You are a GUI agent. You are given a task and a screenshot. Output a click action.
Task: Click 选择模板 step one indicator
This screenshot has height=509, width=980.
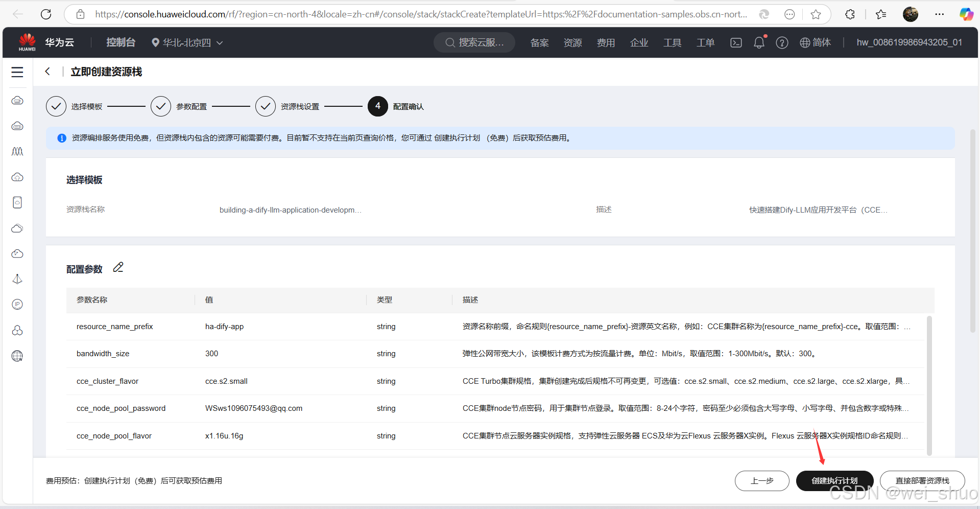74,106
